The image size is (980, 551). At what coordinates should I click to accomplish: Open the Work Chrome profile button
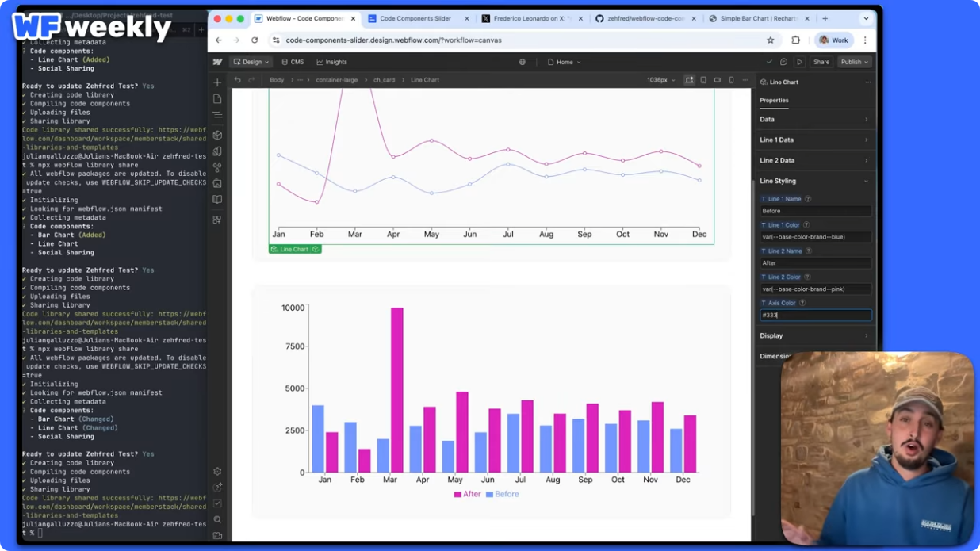(x=834, y=40)
